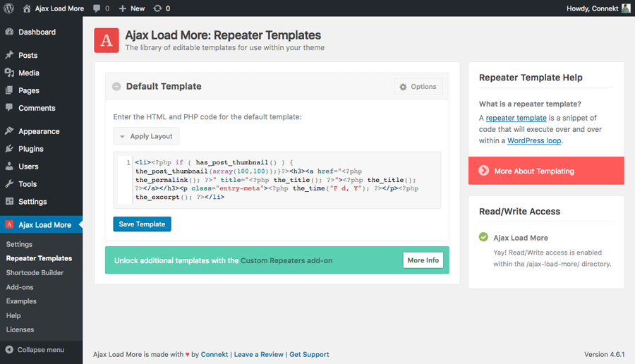Collapse the Default Template panel toggle

pos(116,87)
